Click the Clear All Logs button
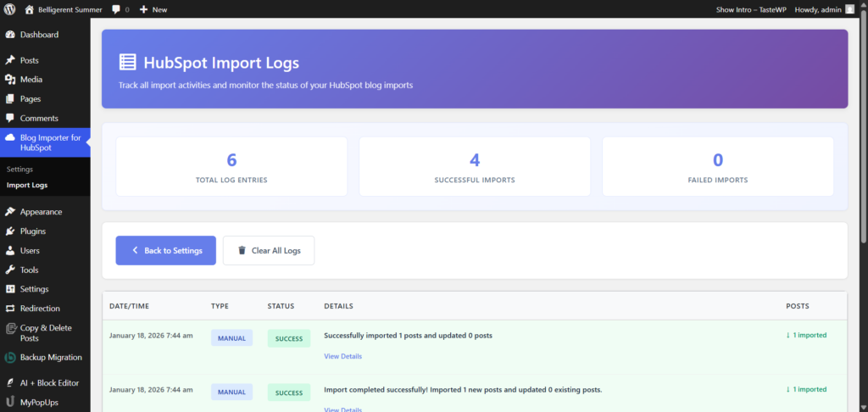 268,251
